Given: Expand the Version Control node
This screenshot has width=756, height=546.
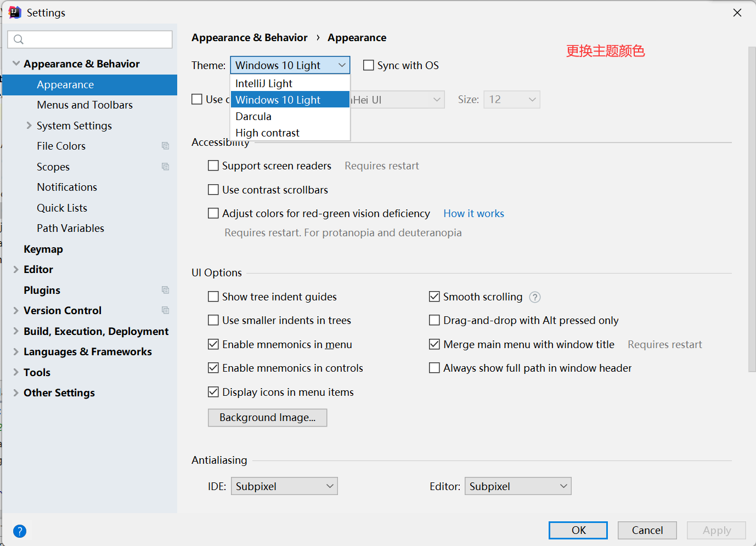Looking at the screenshot, I should pos(16,310).
